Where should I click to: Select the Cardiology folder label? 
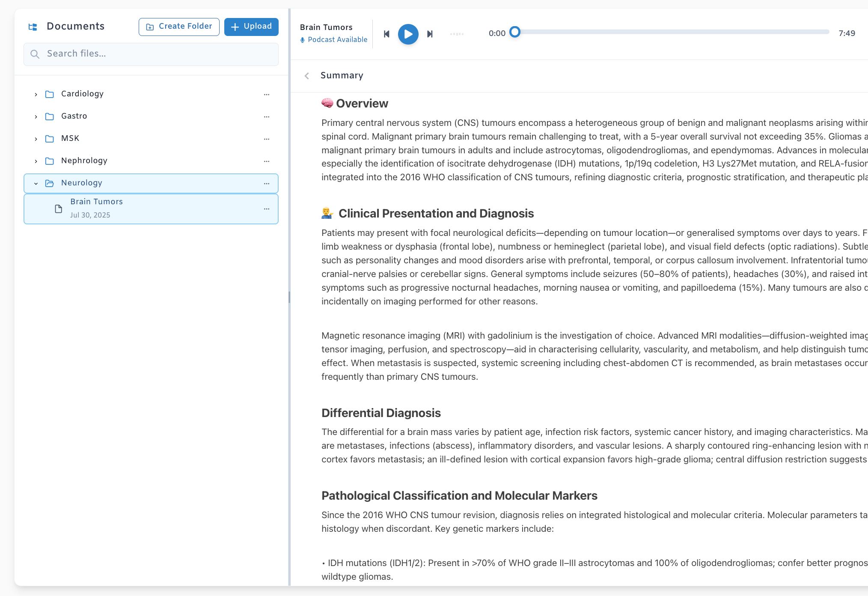pyautogui.click(x=82, y=94)
